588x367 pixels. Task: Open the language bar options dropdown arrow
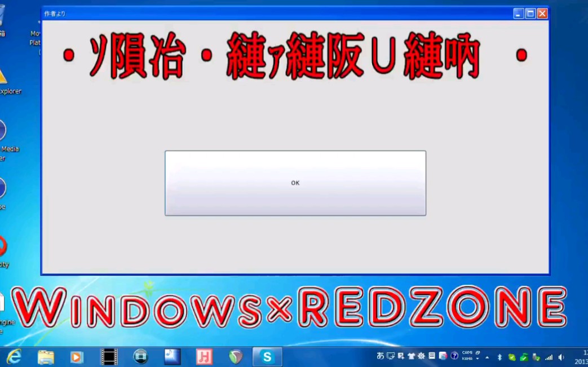click(478, 359)
